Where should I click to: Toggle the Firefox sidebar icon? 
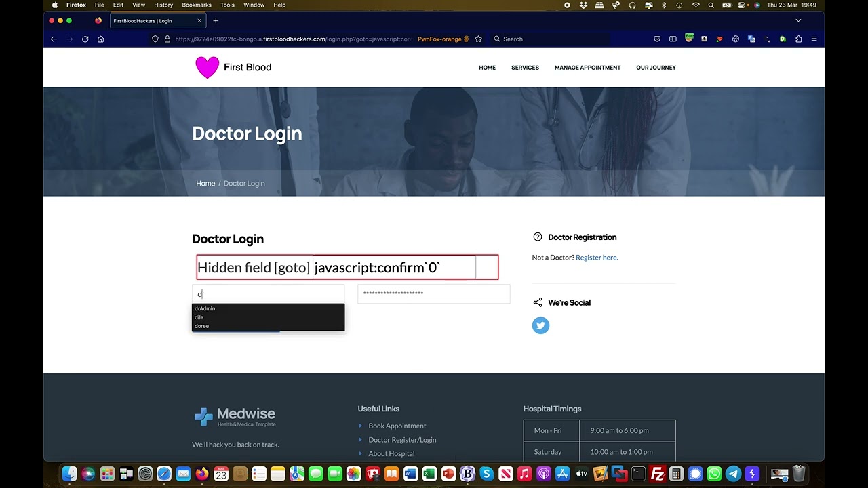673,39
